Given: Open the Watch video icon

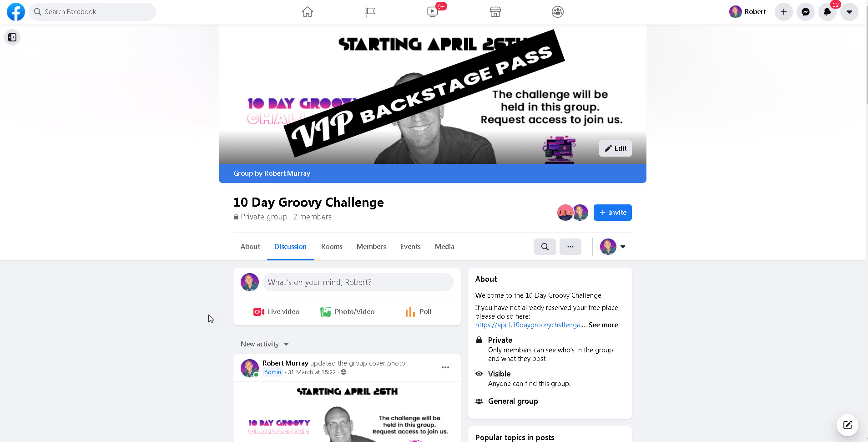Looking at the screenshot, I should click(433, 12).
